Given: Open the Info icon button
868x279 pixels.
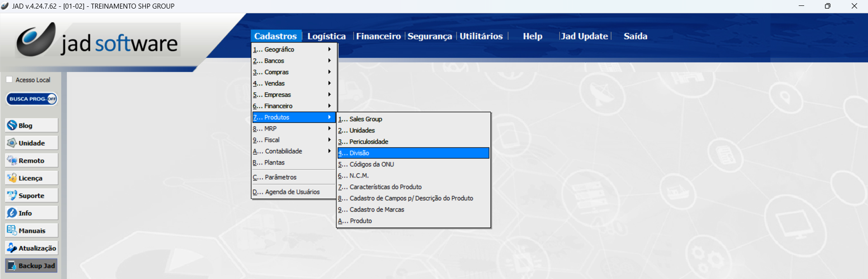Looking at the screenshot, I should 12,213.
